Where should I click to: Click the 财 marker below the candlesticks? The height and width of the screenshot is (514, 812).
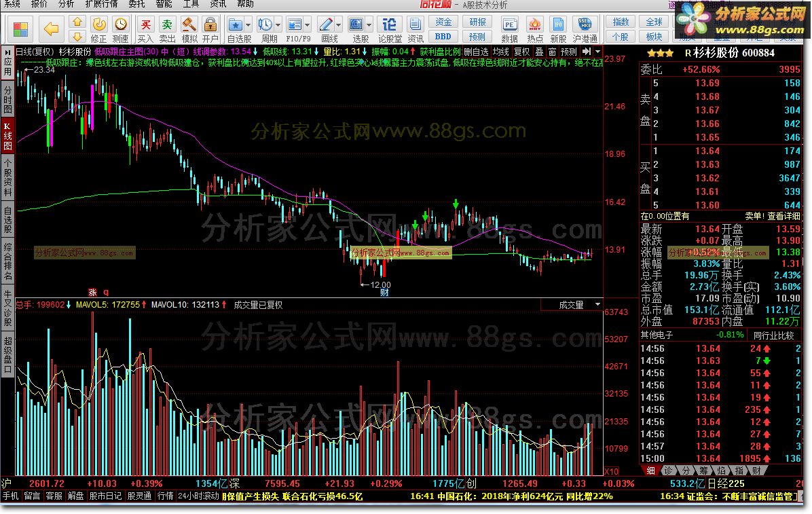(384, 293)
